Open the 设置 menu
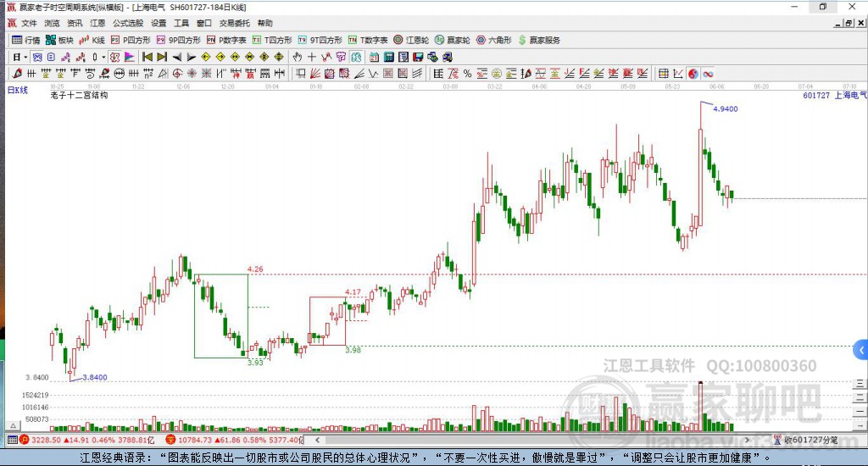The width and height of the screenshot is (868, 466). pyautogui.click(x=159, y=23)
